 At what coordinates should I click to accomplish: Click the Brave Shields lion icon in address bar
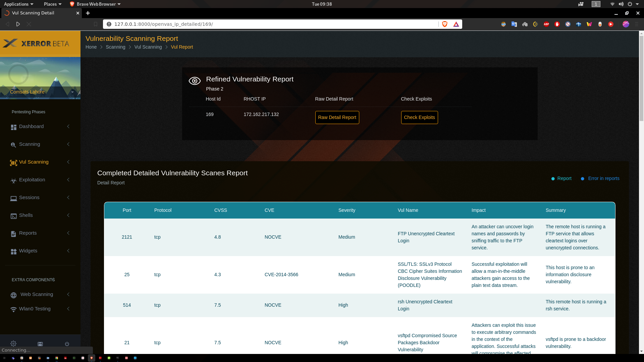445,24
